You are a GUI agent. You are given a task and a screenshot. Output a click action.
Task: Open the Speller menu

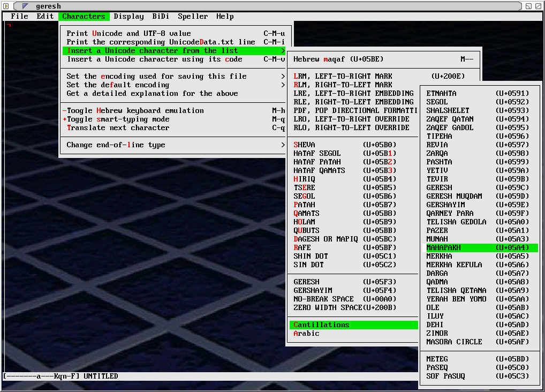pos(193,17)
